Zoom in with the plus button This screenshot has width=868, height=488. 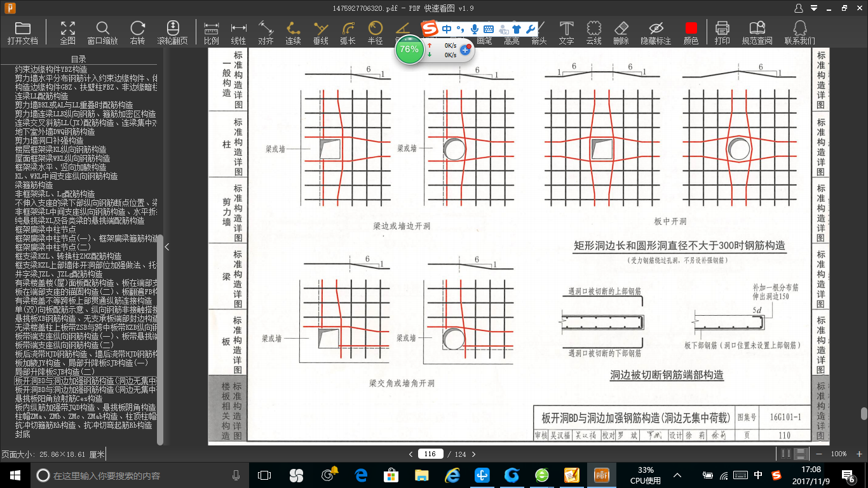[859, 454]
